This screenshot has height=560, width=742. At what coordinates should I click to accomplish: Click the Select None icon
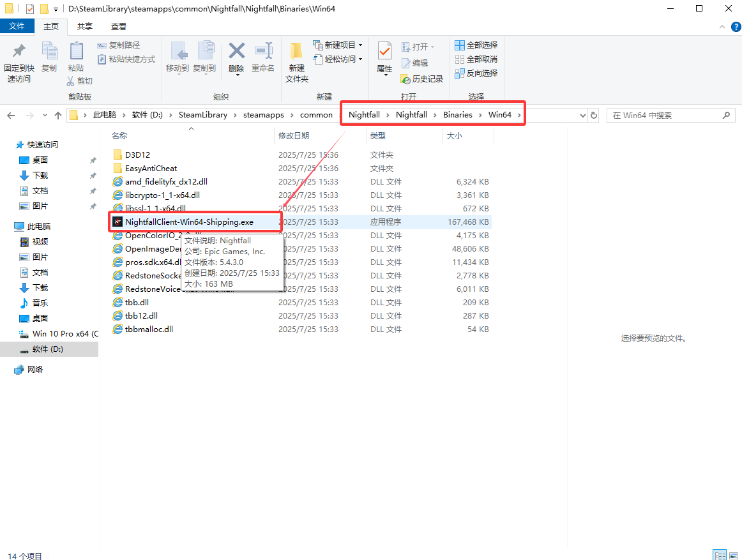460,59
